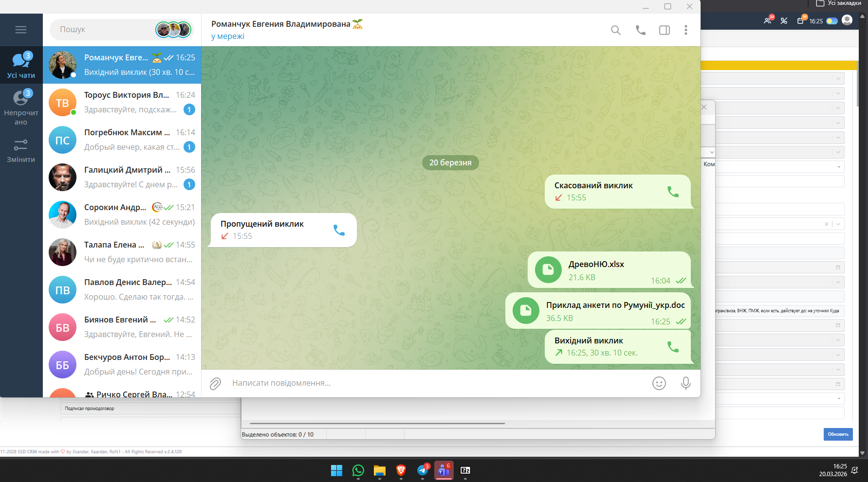Open profile via the Романчук Евгения Владимировна header name
Viewport: 868px width, 482px height.
click(280, 24)
